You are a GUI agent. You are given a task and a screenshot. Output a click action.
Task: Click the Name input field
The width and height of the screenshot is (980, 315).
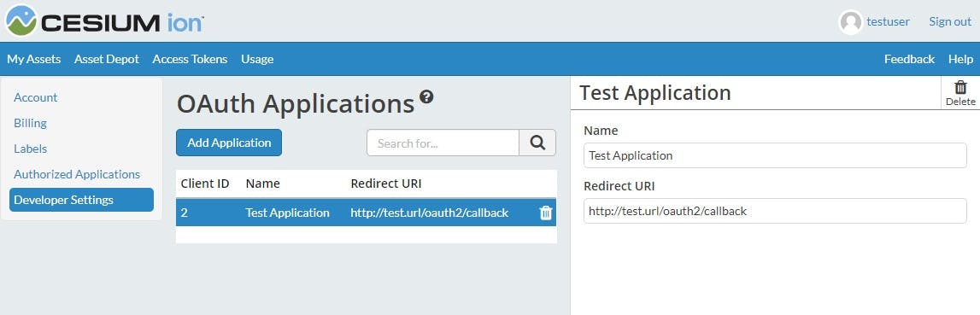775,155
